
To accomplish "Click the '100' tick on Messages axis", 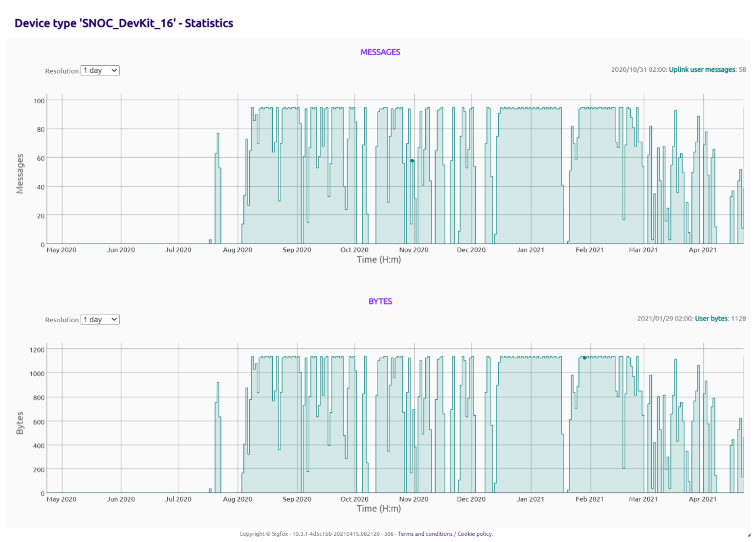I will tap(39, 101).
